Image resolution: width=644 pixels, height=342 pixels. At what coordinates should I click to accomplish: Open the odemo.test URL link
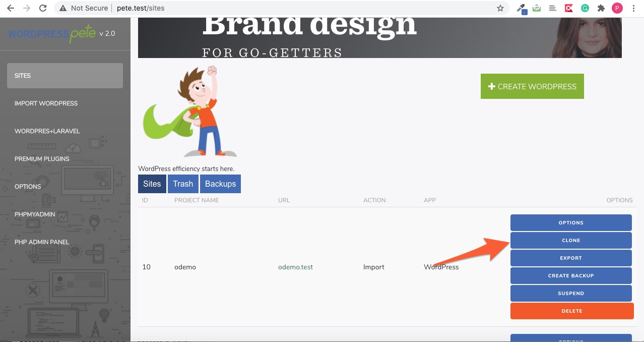[x=295, y=267]
